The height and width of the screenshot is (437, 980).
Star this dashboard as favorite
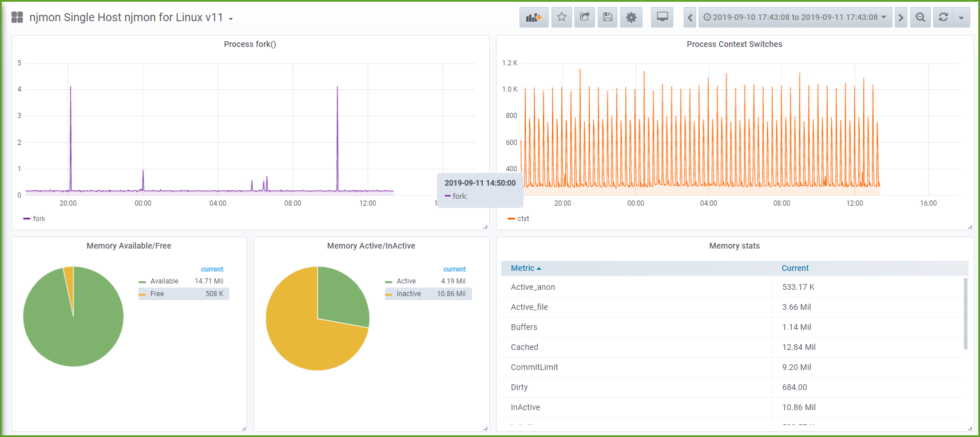[562, 17]
